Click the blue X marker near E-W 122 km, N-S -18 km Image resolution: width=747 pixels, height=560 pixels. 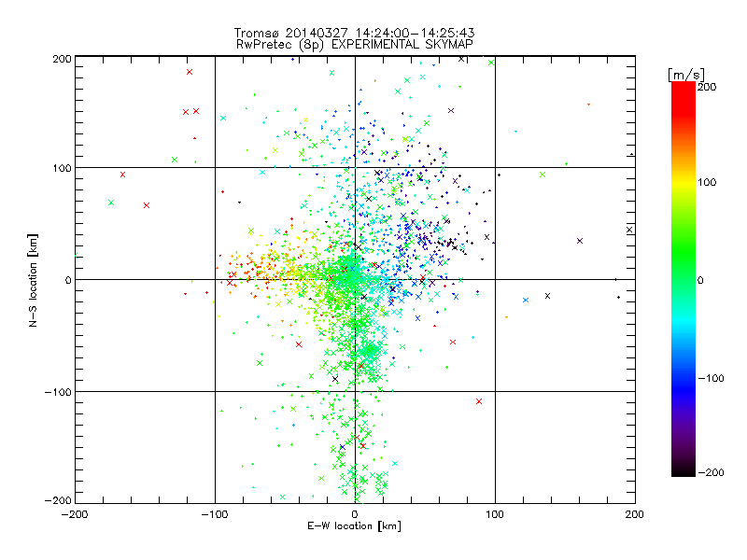526,301
